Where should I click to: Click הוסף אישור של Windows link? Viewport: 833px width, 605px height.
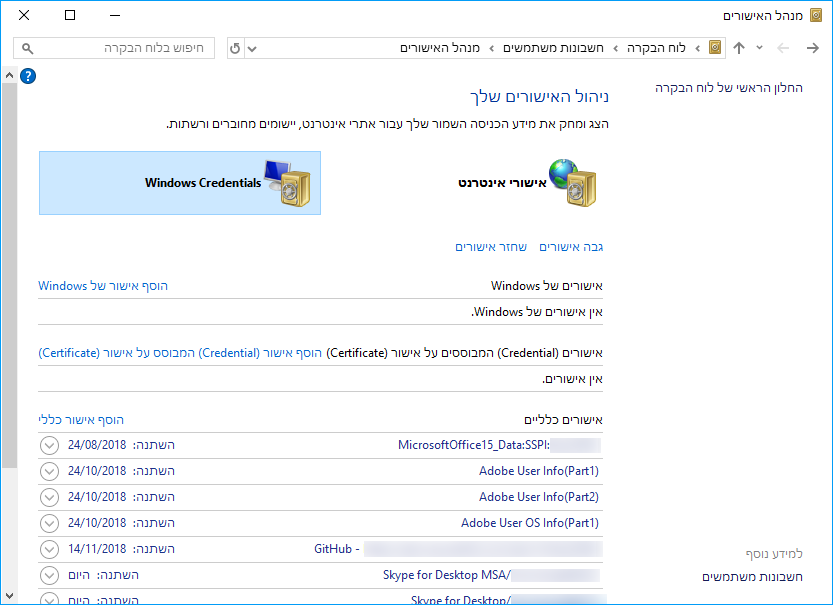[x=103, y=286]
